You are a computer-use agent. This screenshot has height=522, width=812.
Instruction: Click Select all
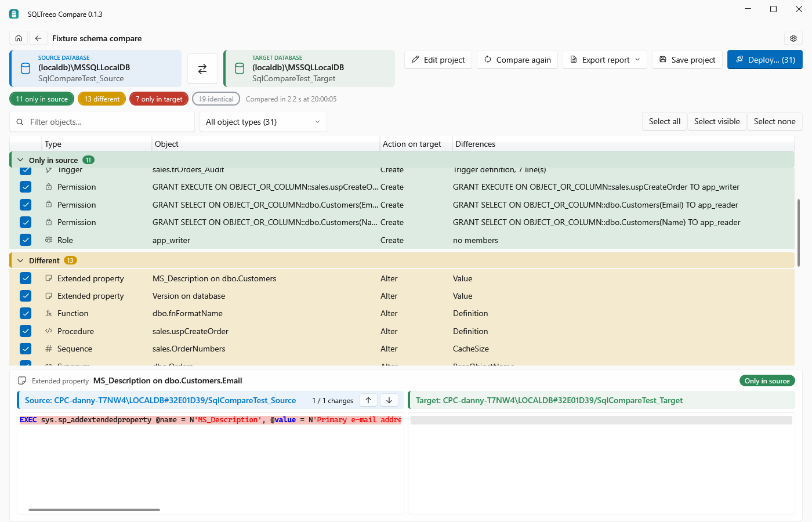click(665, 121)
